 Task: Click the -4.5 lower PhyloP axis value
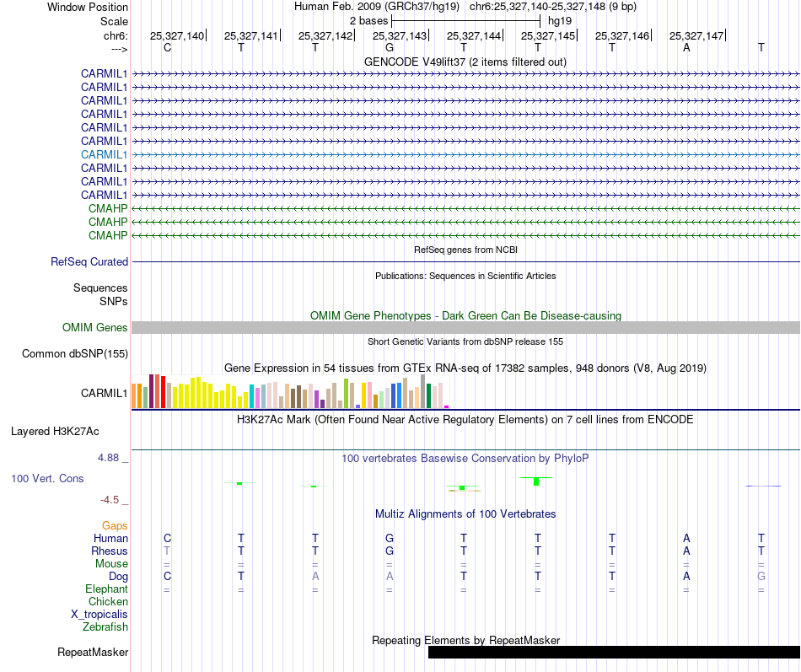110,500
